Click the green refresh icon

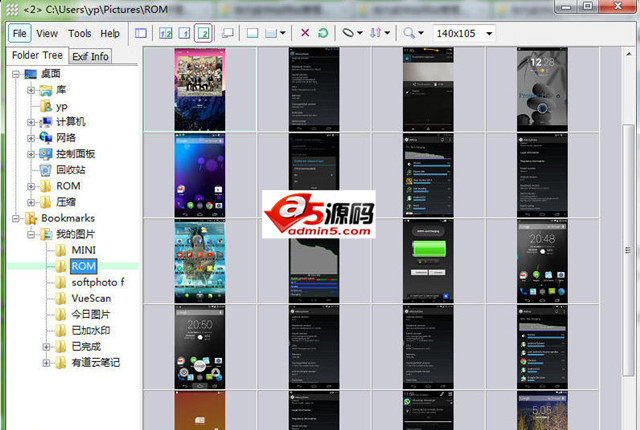point(323,33)
